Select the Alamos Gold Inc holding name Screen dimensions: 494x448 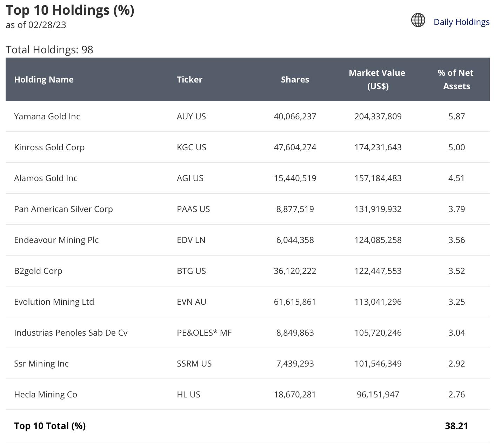pyautogui.click(x=46, y=178)
